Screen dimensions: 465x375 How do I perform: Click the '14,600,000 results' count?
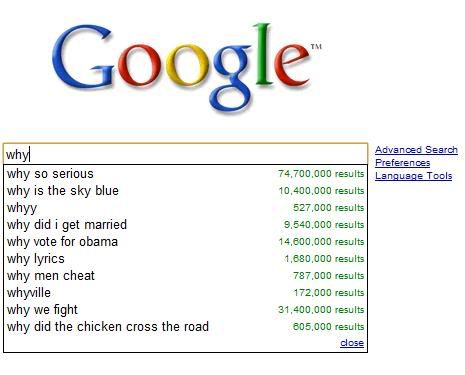point(321,242)
